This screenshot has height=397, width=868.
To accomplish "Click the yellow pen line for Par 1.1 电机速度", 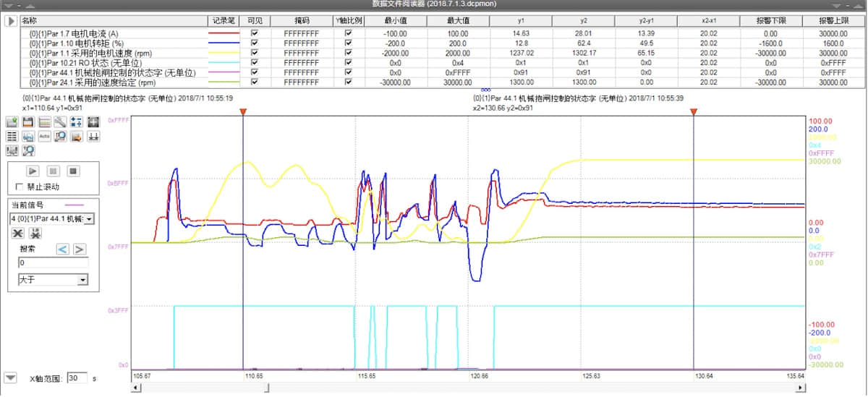I will 224,53.
